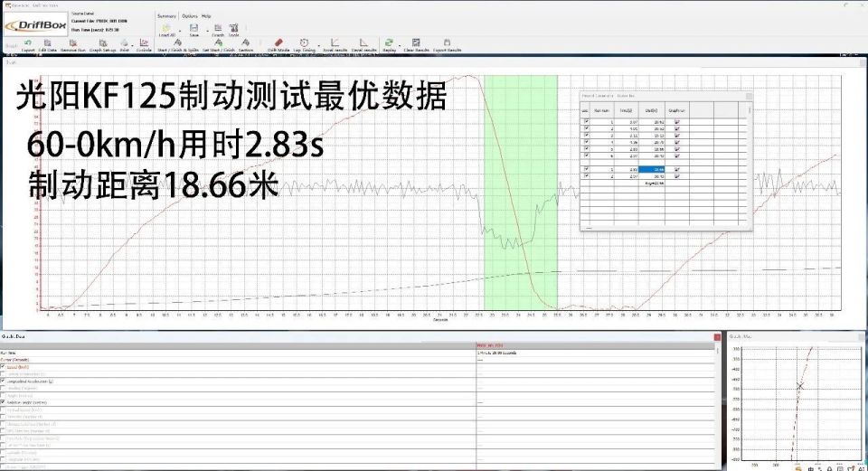Toggle the Speed (km/h) channel checkbox
The image size is (868, 471).
pos(3,367)
